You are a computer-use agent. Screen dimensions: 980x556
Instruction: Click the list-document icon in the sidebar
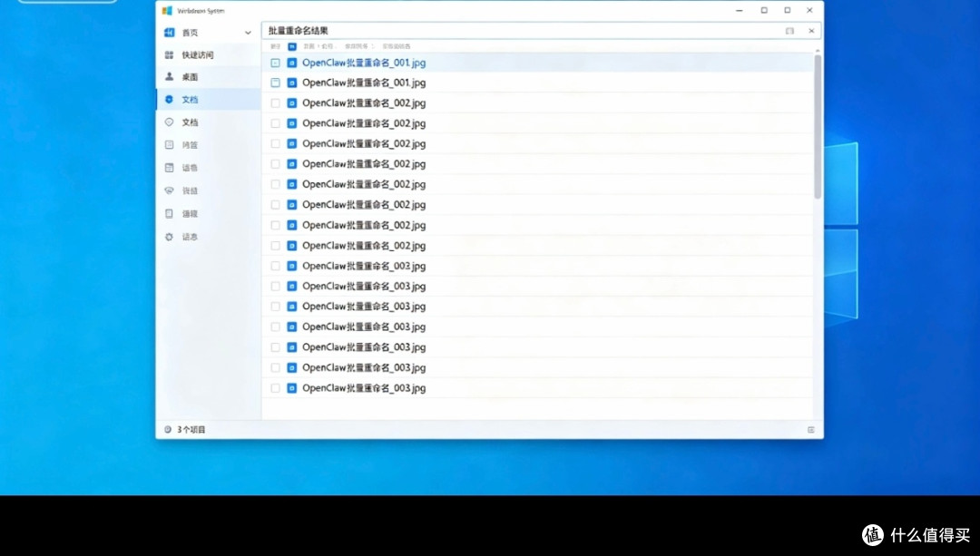pos(169,145)
